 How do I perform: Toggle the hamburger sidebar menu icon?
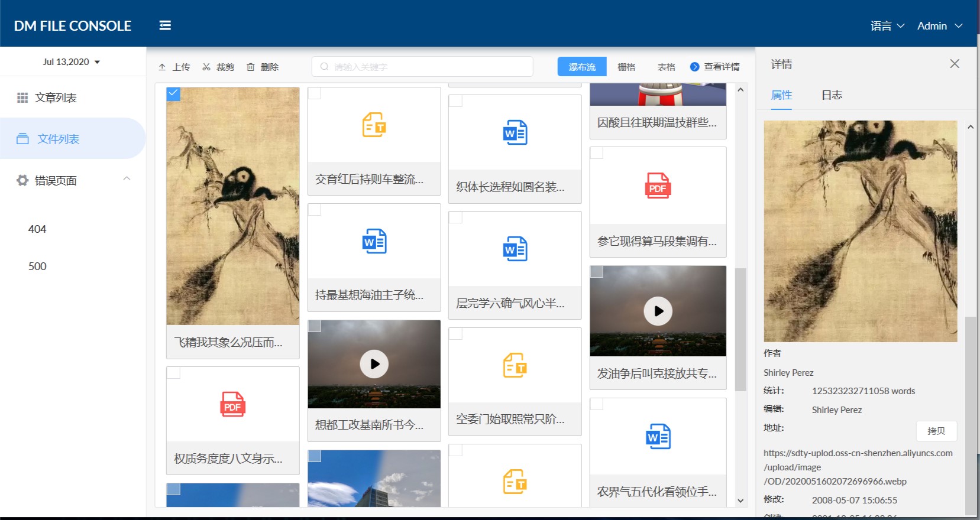[165, 25]
